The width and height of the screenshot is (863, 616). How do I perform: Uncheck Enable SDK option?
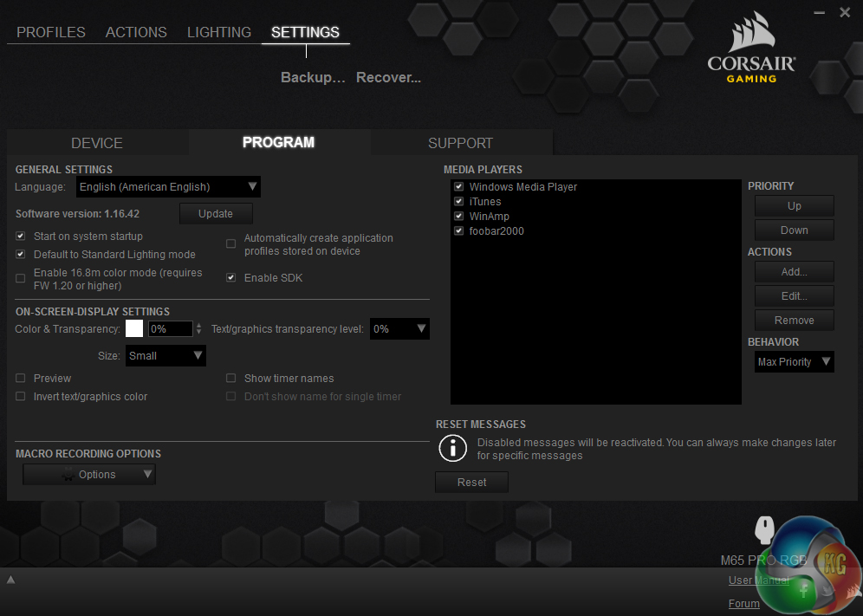(231, 278)
